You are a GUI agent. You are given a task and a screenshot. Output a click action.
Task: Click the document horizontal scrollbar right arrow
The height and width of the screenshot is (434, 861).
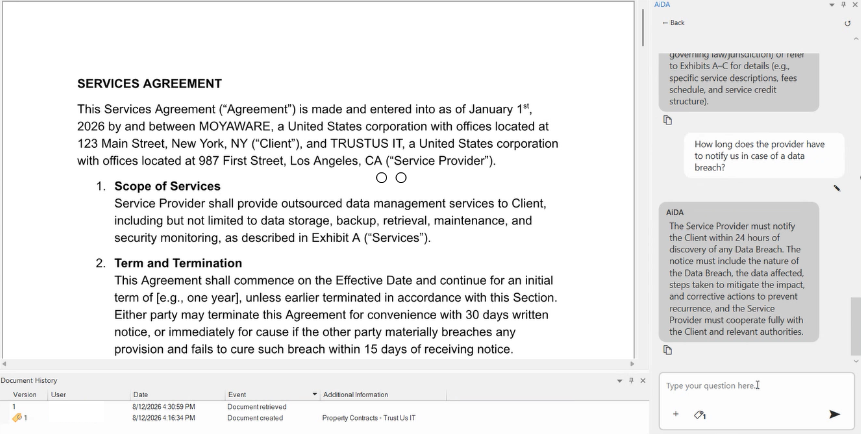click(631, 364)
